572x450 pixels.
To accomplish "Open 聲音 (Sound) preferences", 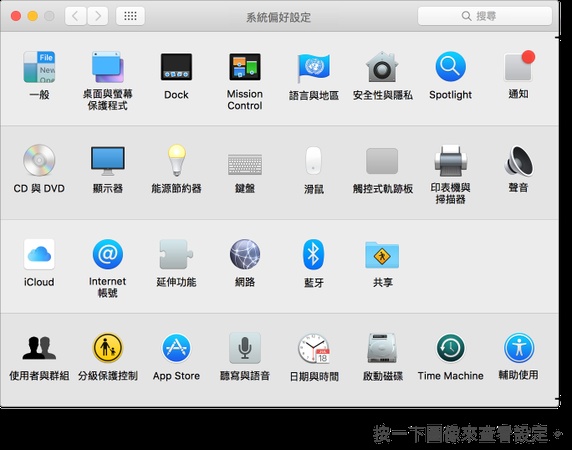I will coord(519,160).
